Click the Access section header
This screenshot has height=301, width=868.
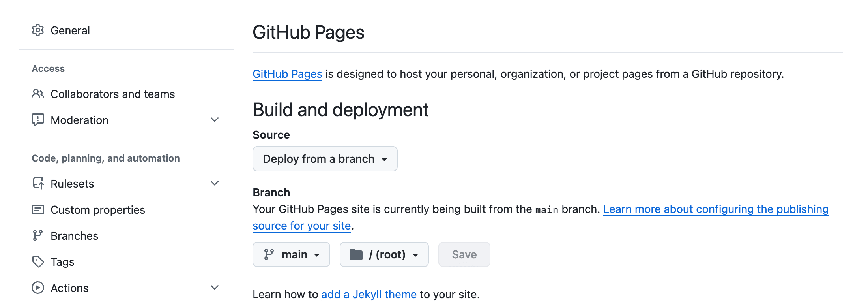coord(48,68)
